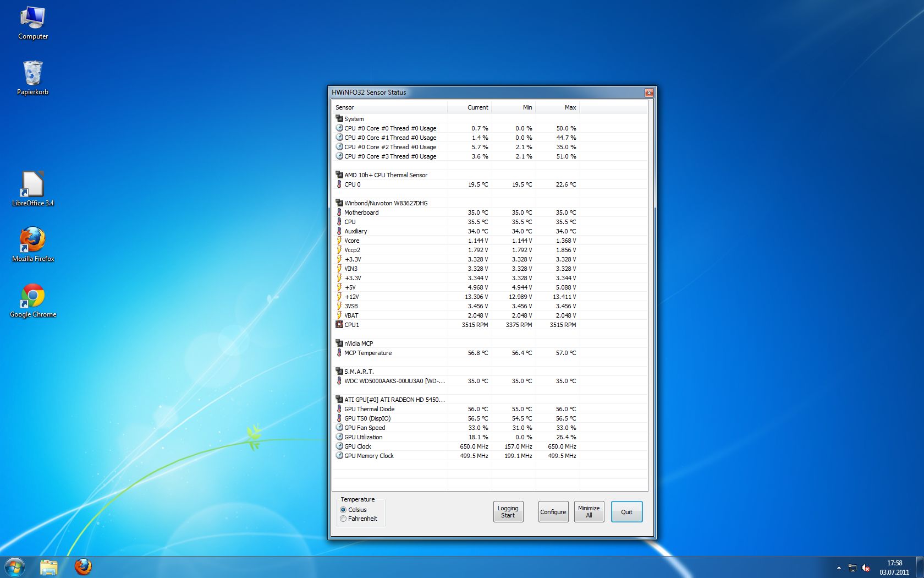The height and width of the screenshot is (578, 924).
Task: Select the "+5V" sensor row label
Action: [350, 287]
